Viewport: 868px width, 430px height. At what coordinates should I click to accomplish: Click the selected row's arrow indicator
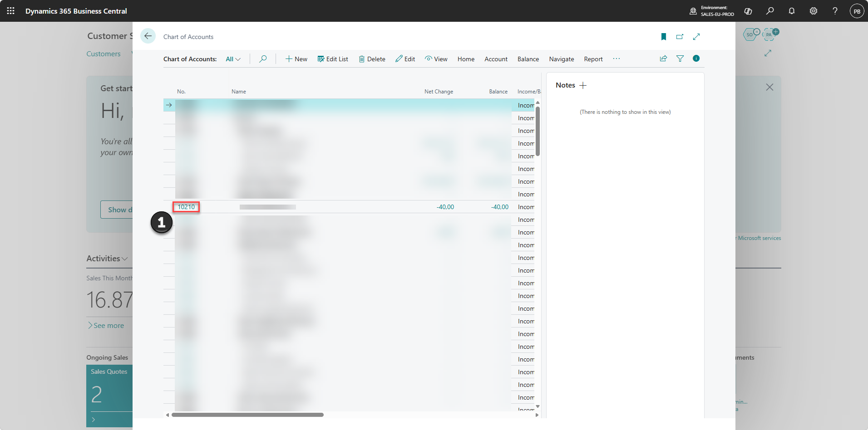(x=169, y=105)
